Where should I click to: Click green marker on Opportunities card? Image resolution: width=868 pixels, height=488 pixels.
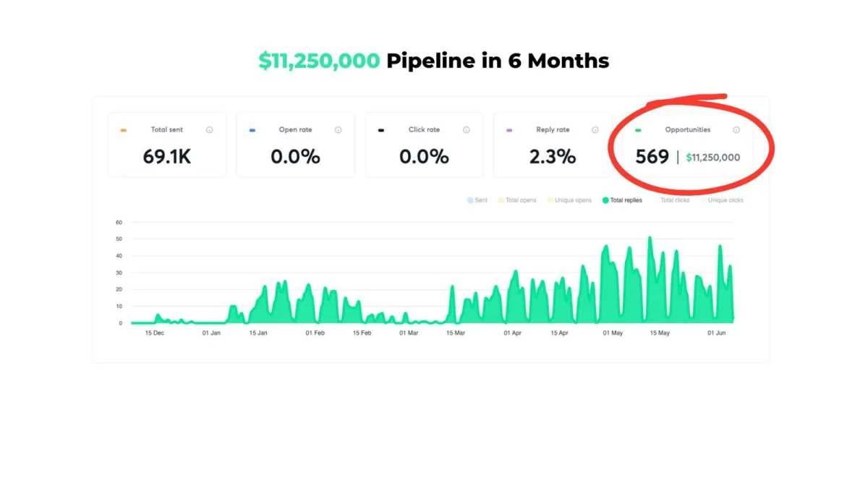pyautogui.click(x=638, y=130)
